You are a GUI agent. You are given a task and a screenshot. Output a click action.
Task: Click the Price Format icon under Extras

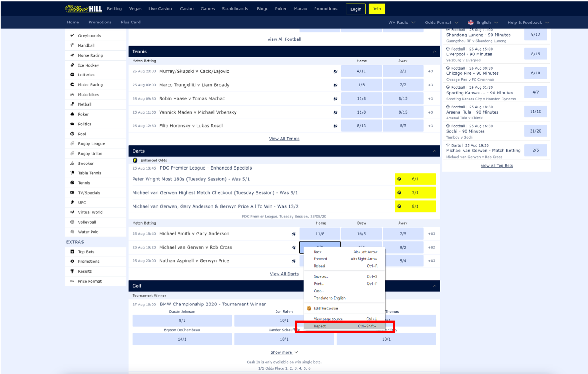pos(72,281)
